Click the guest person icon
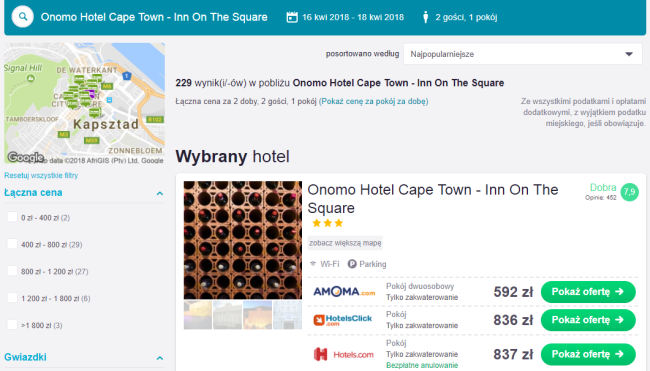Viewport: 650px width, 371px height. pos(425,17)
